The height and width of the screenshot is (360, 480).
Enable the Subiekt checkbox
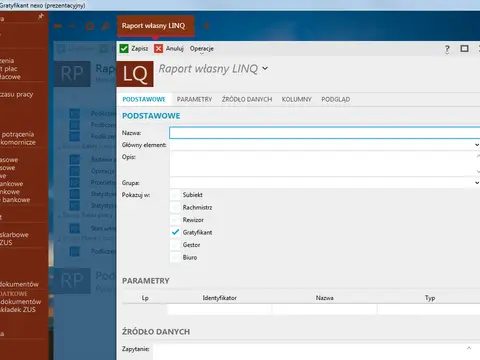tap(175, 195)
